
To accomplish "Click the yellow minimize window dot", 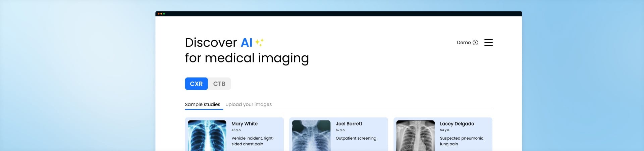I will tap(161, 14).
